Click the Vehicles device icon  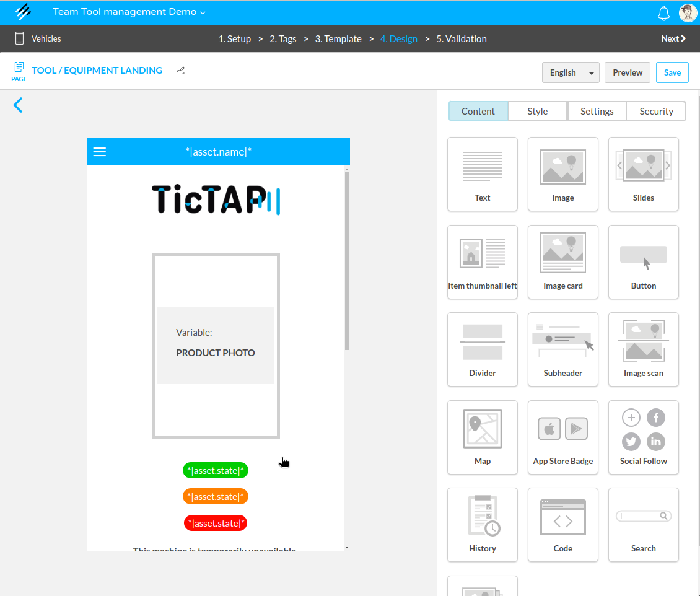coord(19,38)
